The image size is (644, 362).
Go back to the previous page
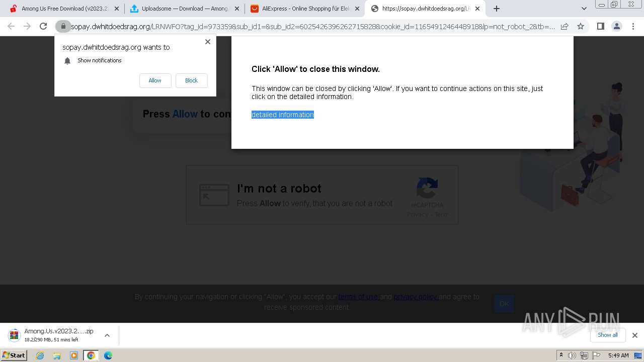click(x=11, y=26)
